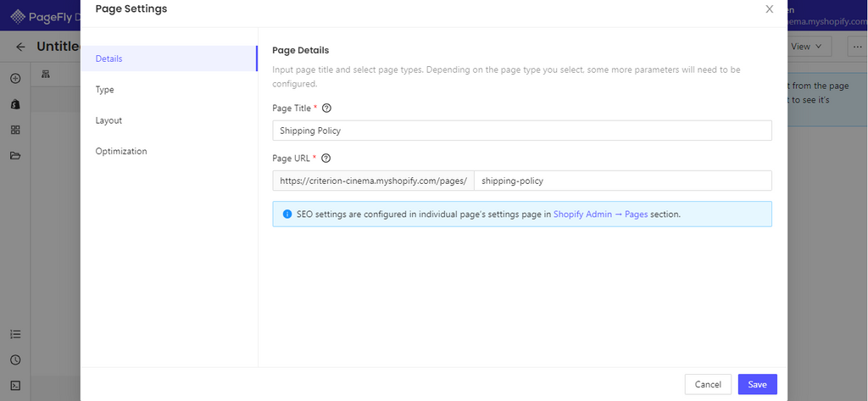868x401 pixels.
Task: Open version history clock icon
Action: (15, 359)
